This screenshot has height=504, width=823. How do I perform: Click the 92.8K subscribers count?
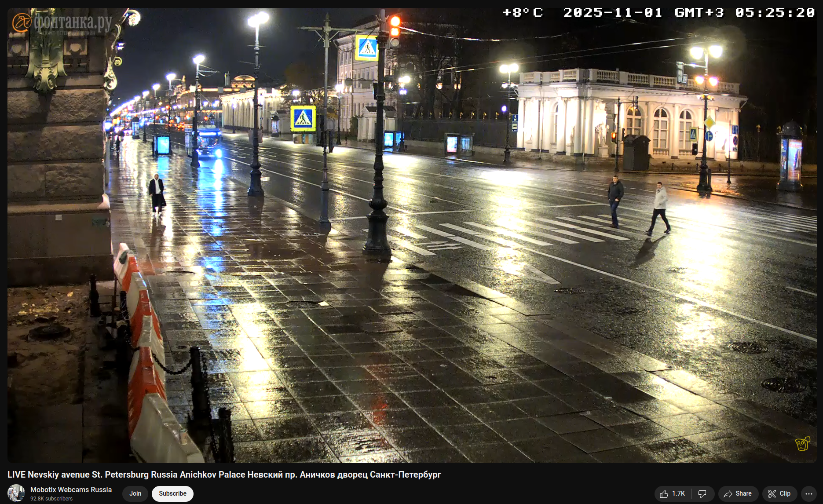coord(51,499)
